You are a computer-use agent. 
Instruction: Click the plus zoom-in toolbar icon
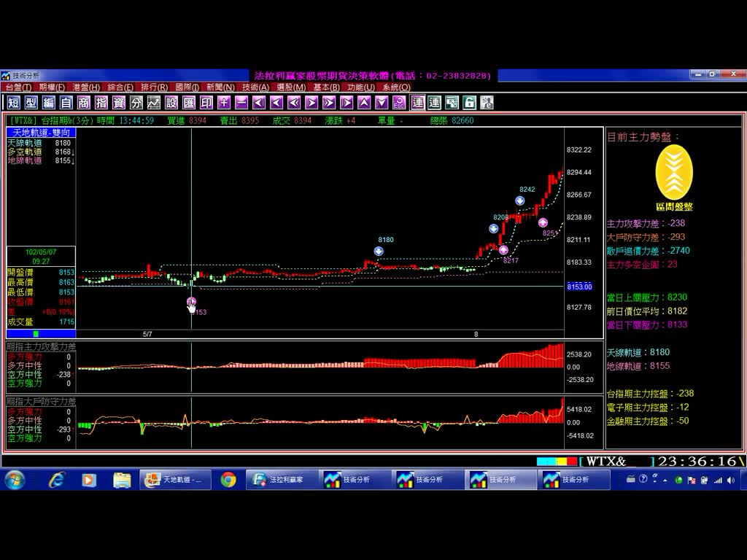click(x=224, y=102)
